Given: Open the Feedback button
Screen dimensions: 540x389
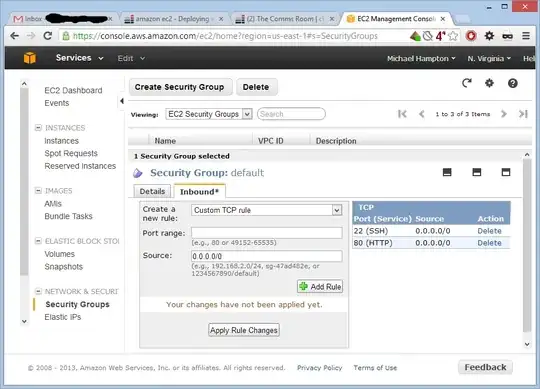Looking at the screenshot, I should (485, 367).
